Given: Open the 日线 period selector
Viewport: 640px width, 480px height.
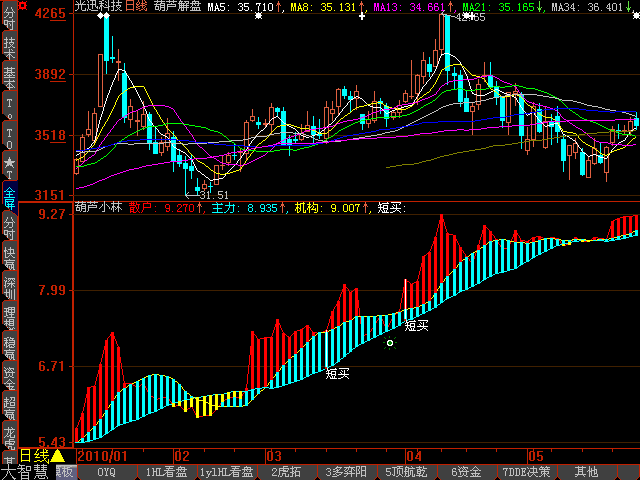Looking at the screenshot, I should (34, 456).
